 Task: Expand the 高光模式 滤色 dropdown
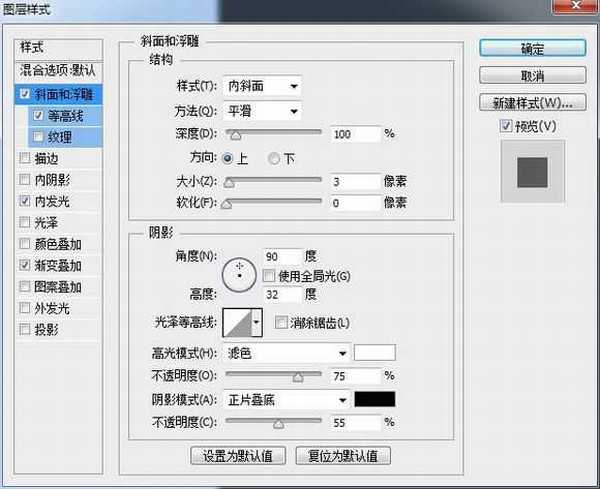288,353
